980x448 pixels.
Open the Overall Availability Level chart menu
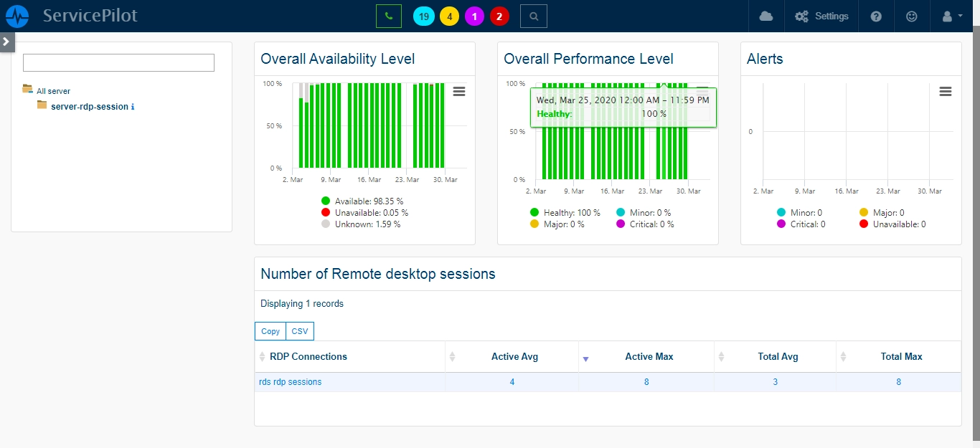tap(459, 91)
